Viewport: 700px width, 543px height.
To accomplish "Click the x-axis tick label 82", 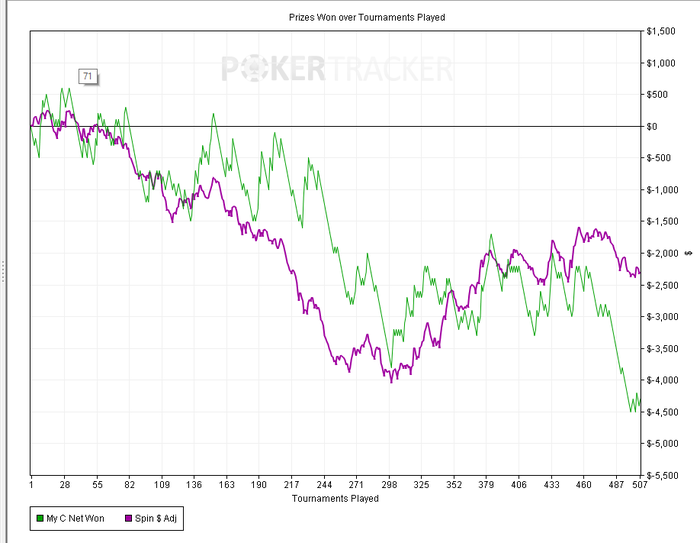I will [129, 485].
